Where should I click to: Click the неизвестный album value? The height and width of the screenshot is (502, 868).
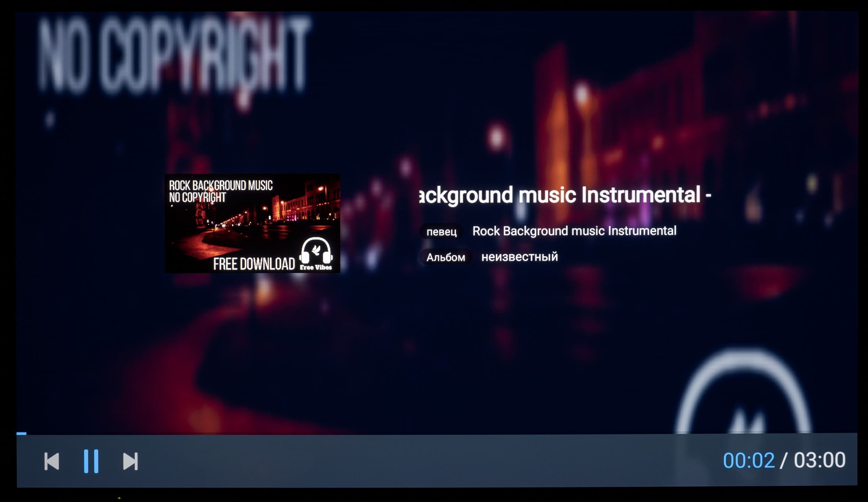coord(519,257)
